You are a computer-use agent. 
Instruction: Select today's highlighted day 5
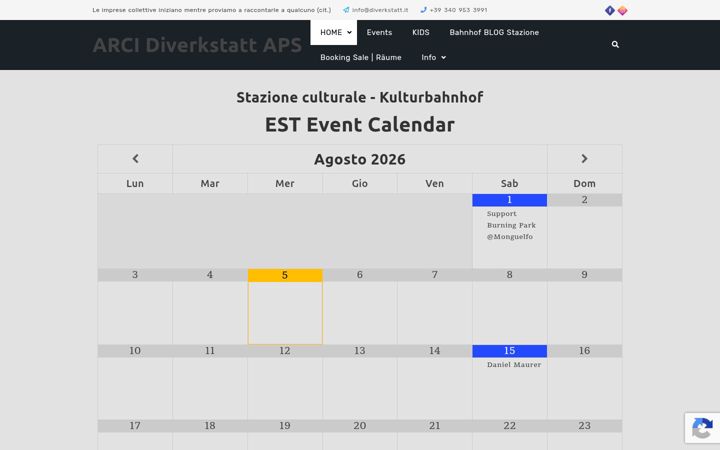[x=285, y=275]
